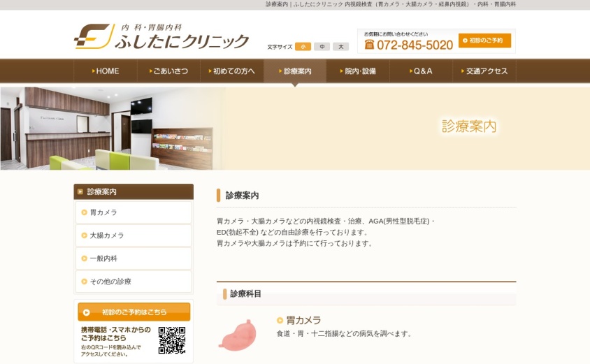
Task: Open the その他の診療 sidebar link
Action: tap(134, 282)
